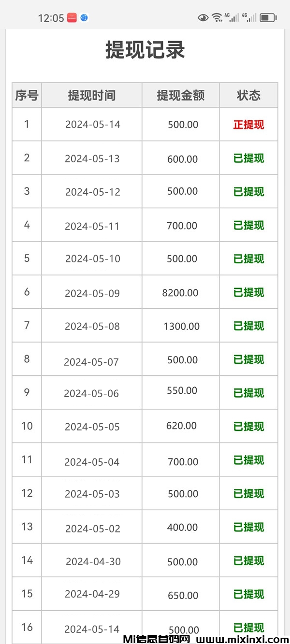
Task: Click 已提现 status in row 14
Action: click(x=248, y=561)
